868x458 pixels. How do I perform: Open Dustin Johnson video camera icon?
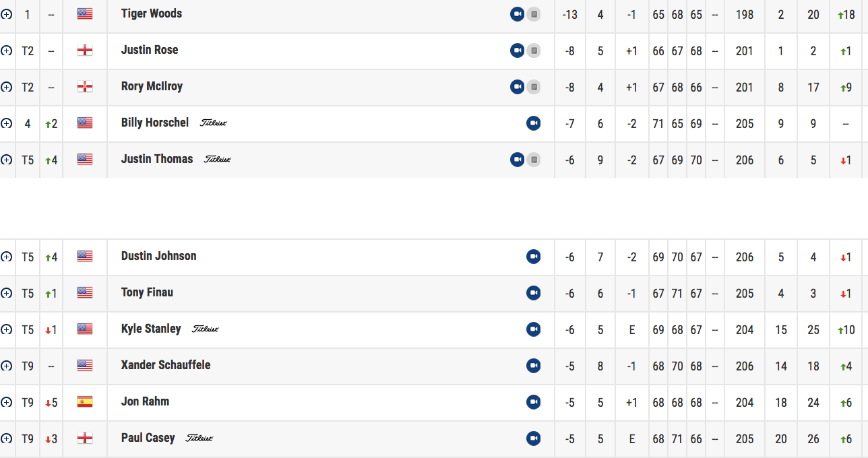[534, 257]
